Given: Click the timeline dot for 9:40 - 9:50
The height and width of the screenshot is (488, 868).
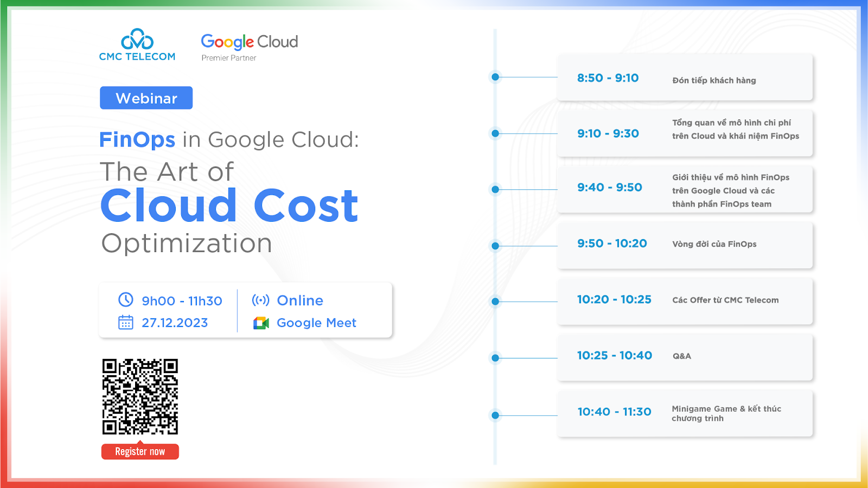Looking at the screenshot, I should [x=495, y=189].
